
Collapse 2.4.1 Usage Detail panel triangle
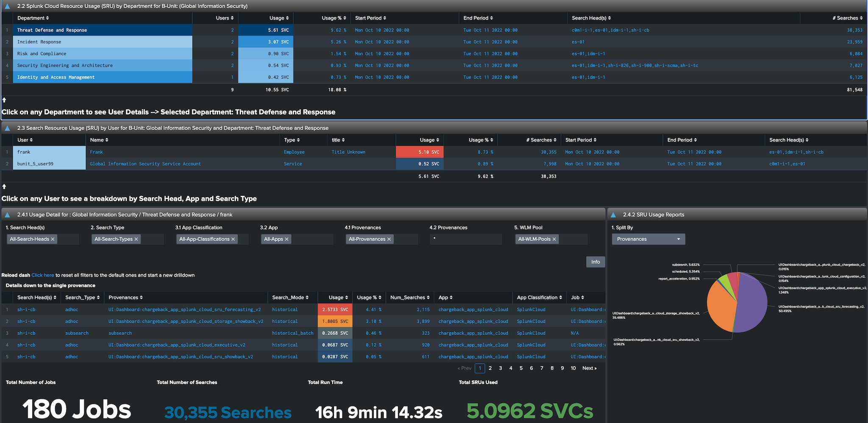click(x=7, y=215)
